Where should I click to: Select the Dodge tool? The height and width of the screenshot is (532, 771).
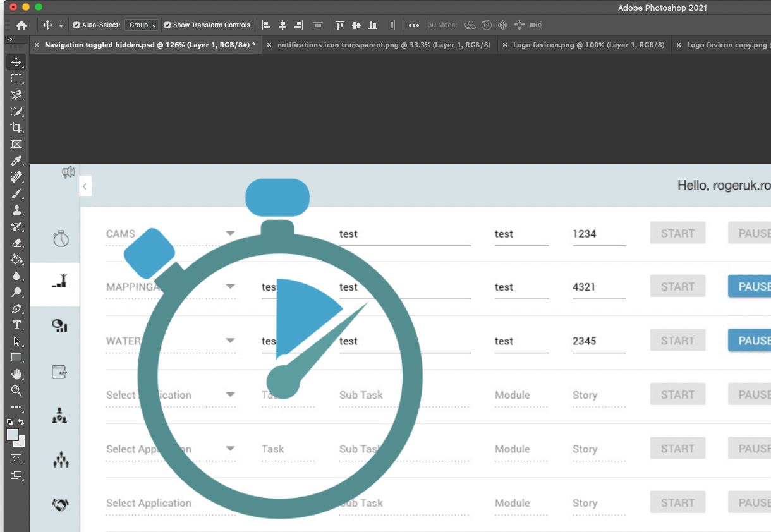point(16,292)
